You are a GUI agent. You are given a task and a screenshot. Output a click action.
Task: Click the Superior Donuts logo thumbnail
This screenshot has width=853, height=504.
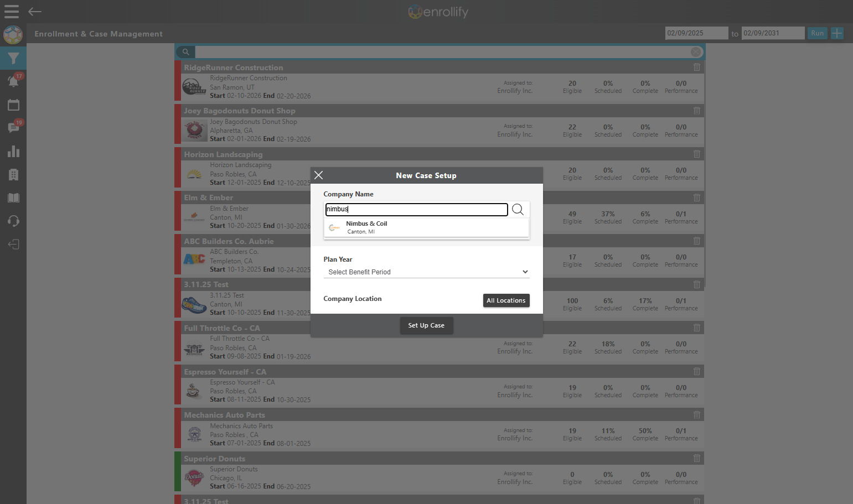tap(194, 477)
